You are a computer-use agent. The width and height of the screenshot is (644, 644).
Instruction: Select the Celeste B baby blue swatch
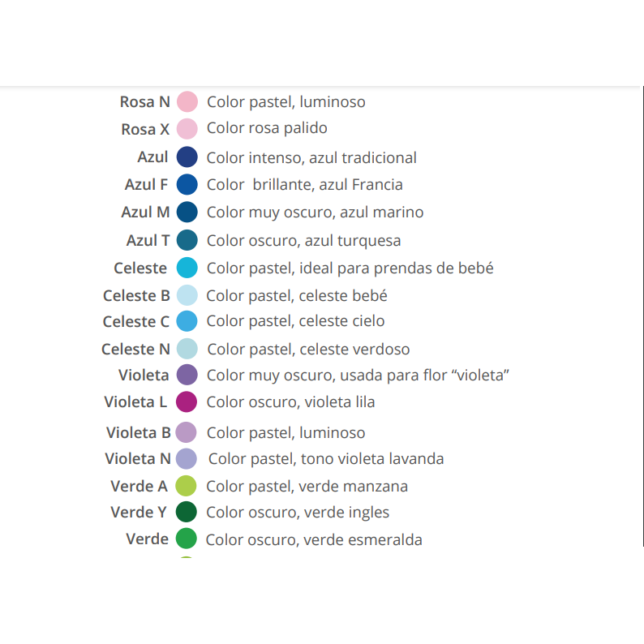(x=187, y=295)
